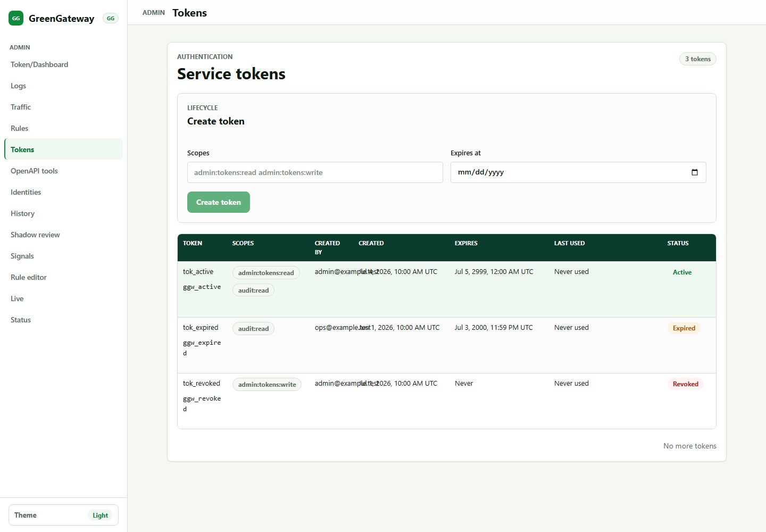Select the tok_revoked token name
This screenshot has width=766, height=532.
coord(202,383)
